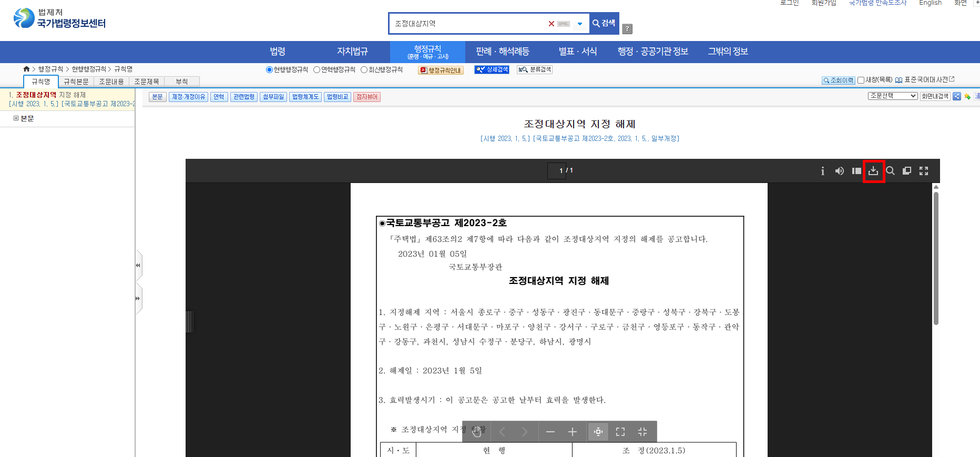Open the viewer search magnifier icon
Screen dimensions: 980x457
[890, 171]
